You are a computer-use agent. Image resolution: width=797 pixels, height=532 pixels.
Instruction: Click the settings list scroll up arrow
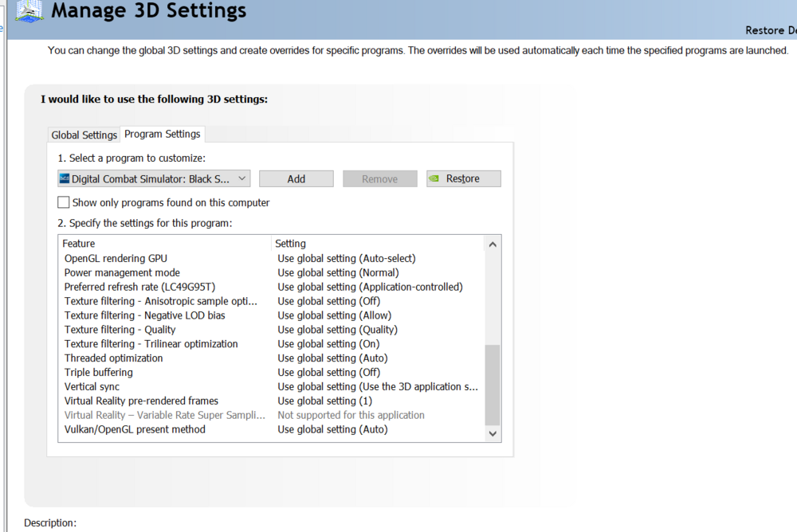[x=492, y=244]
